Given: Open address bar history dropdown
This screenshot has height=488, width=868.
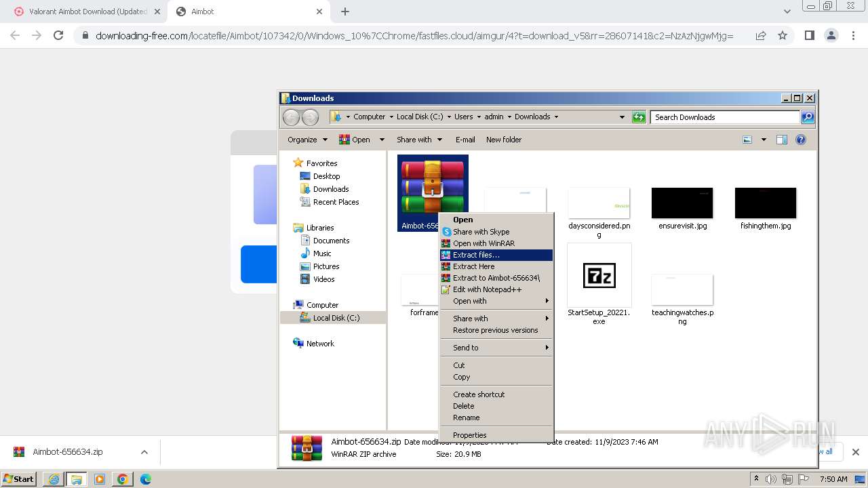Looking at the screenshot, I should 622,117.
